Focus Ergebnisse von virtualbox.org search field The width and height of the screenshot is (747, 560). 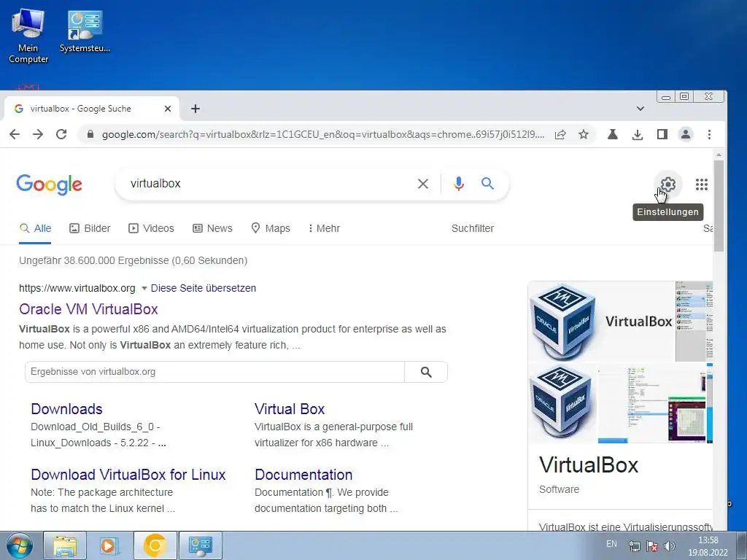[x=214, y=372]
